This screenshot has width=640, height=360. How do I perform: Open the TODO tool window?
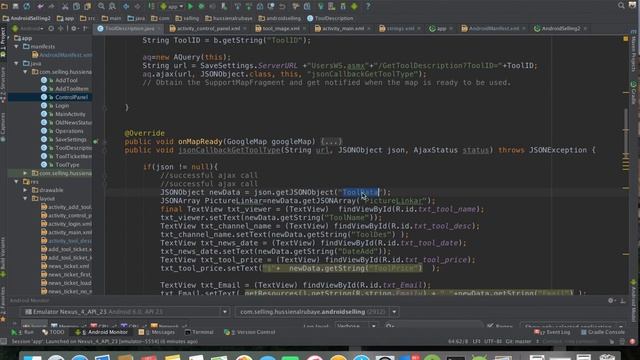(x=53, y=332)
